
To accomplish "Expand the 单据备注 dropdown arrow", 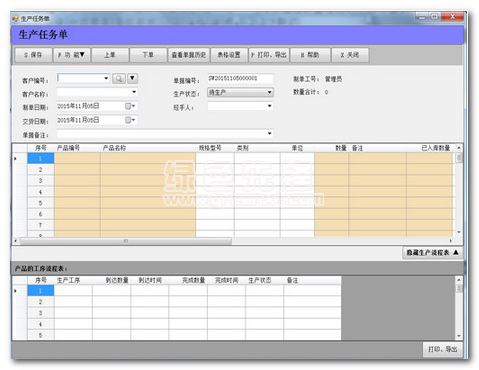I will pyautogui.click(x=269, y=134).
